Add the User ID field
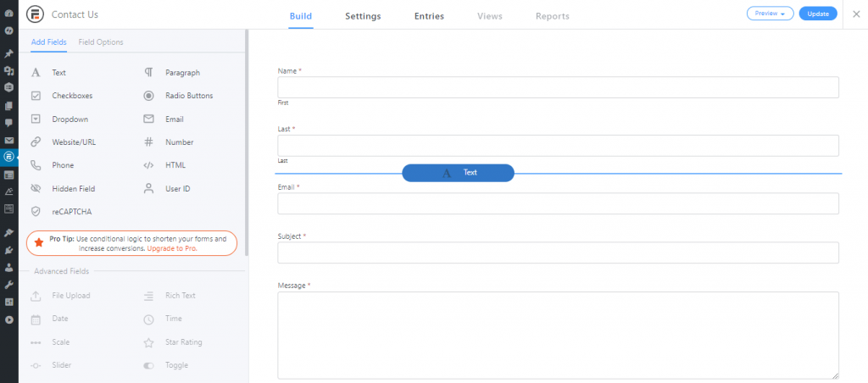This screenshot has width=868, height=383. point(167,189)
